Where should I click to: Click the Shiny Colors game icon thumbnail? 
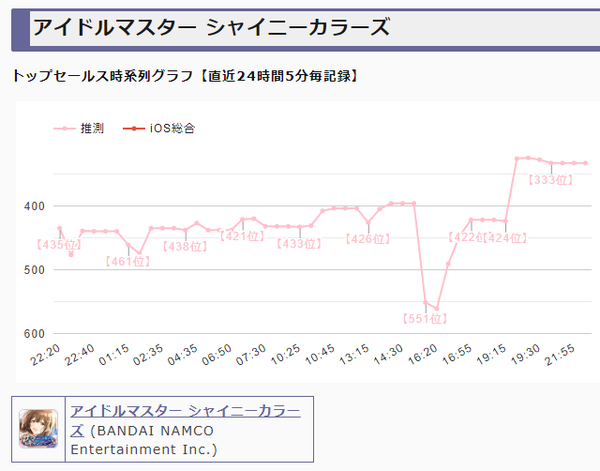39,429
